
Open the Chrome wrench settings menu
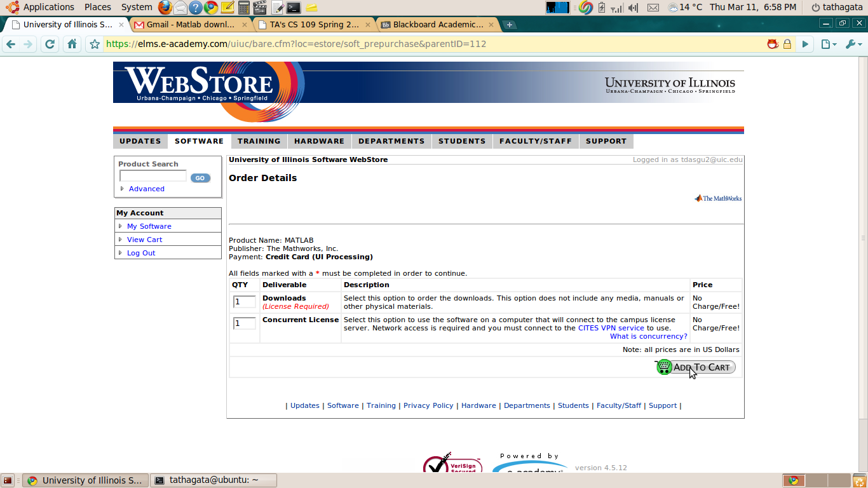click(853, 44)
